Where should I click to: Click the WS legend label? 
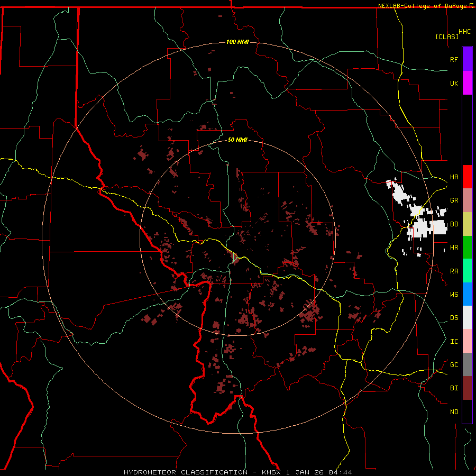click(454, 295)
